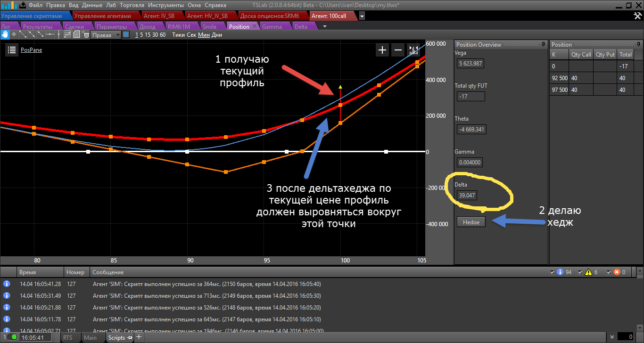644x343 pixels.
Task: Pin the Position table panel
Action: click(638, 45)
